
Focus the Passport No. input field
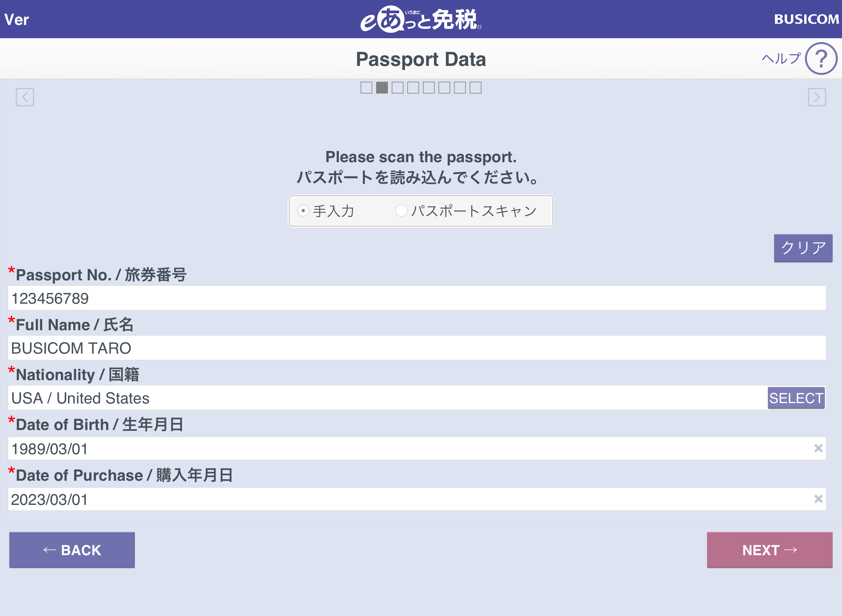[x=417, y=298]
